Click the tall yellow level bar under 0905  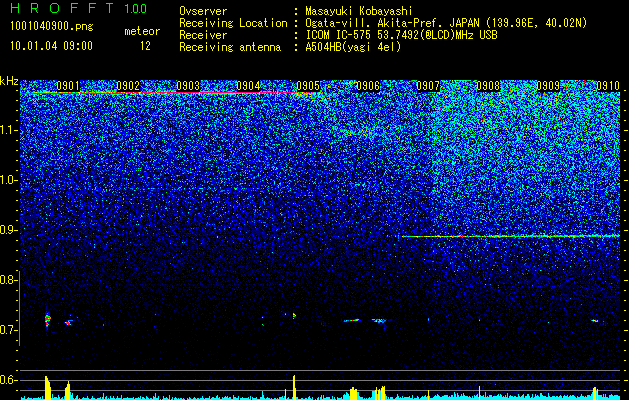coord(294,387)
